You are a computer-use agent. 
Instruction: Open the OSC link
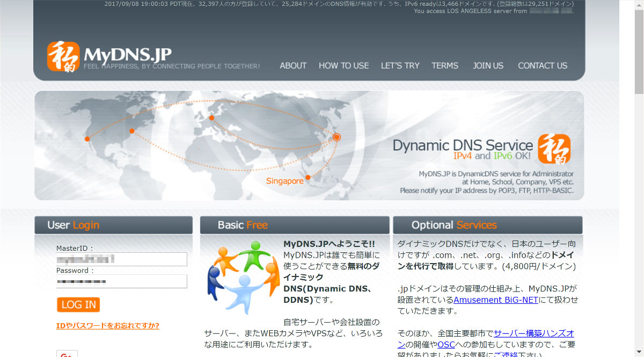(447, 345)
